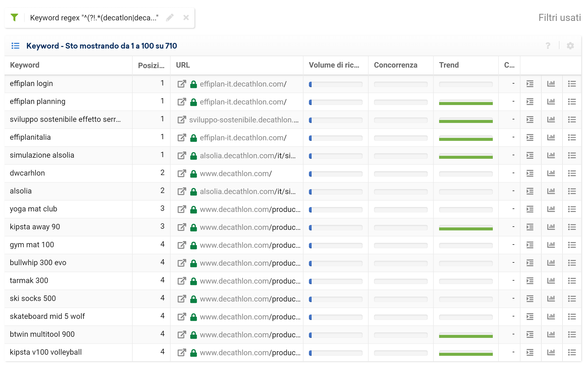
Task: Open the list icon for skateboard mid 5 wolf
Action: click(x=572, y=317)
